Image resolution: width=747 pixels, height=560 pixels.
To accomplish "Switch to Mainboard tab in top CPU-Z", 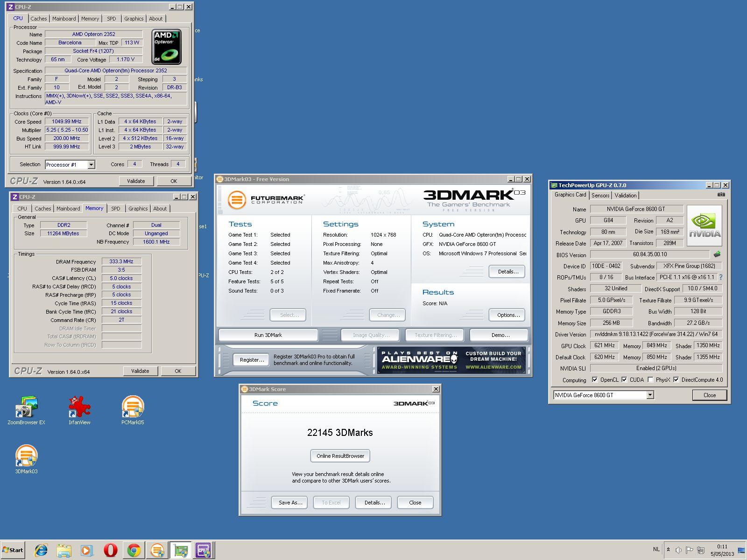I will [x=64, y=19].
